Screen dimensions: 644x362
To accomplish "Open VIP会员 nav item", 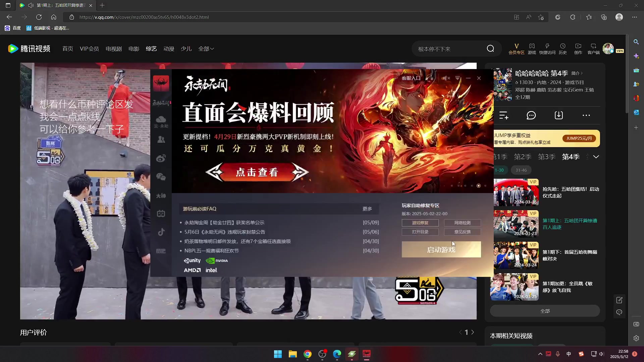I will [x=89, y=49].
